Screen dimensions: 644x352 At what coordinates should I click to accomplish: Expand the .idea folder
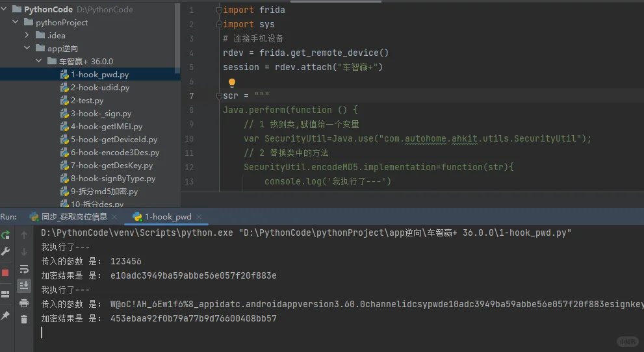coord(27,35)
